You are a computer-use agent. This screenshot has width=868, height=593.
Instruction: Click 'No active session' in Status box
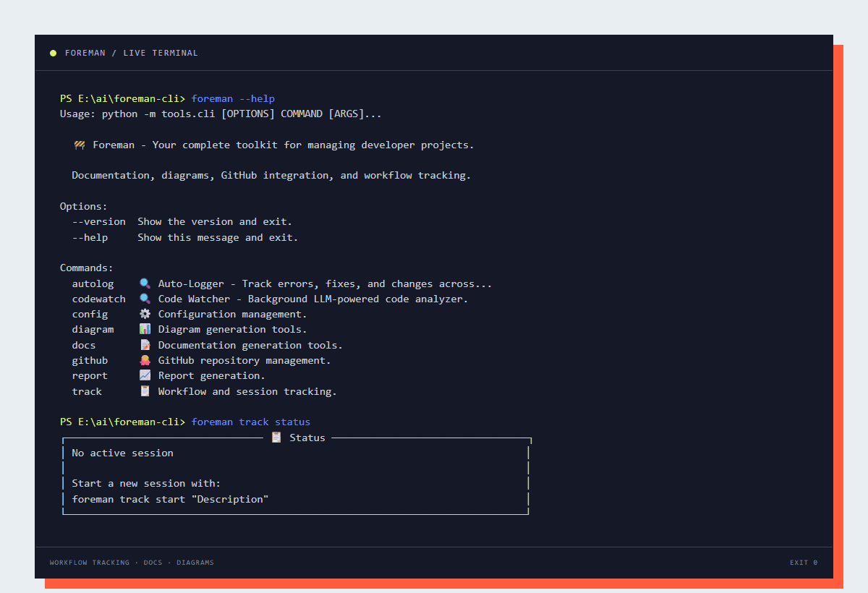tap(123, 453)
